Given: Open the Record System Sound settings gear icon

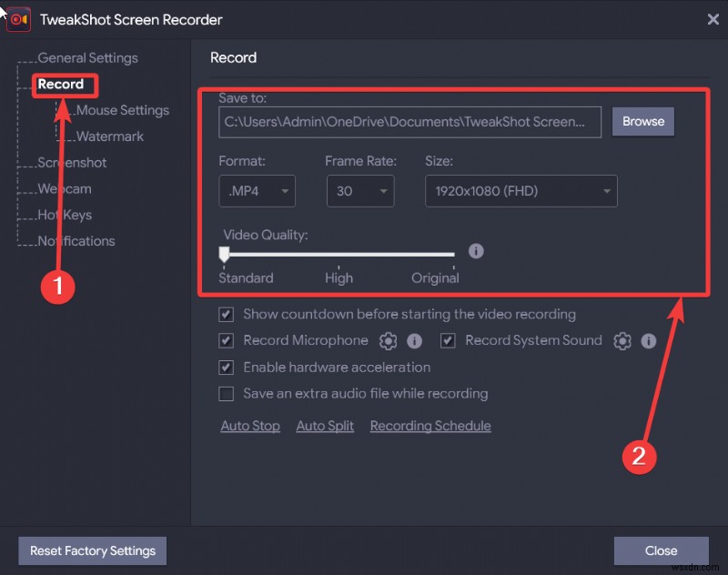Looking at the screenshot, I should (622, 340).
